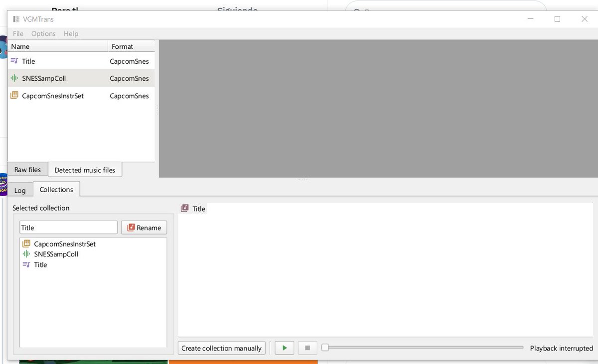Sort the file list by Format column header
Screen dimensions: 598x364
[131, 46]
